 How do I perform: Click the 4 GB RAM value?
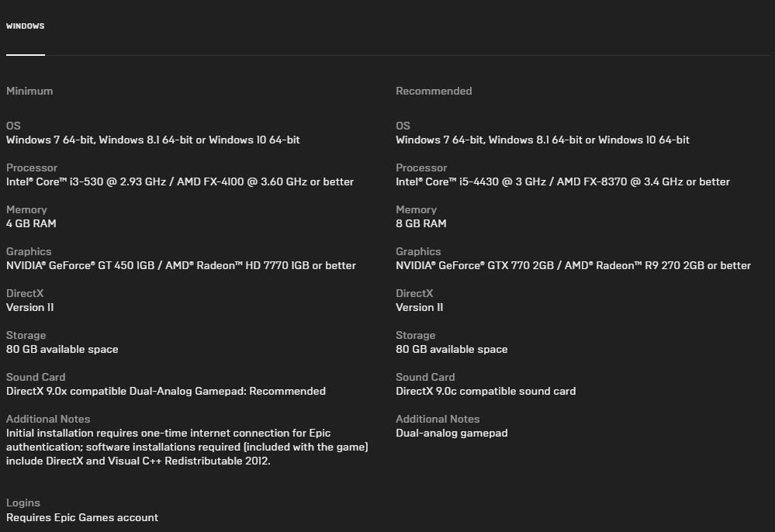tap(31, 224)
